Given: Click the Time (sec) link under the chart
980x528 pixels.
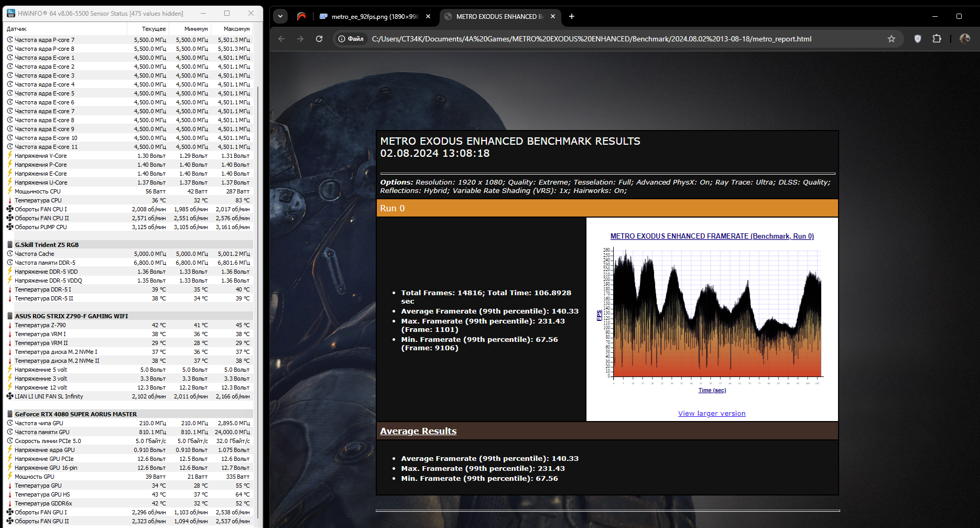Looking at the screenshot, I should (712, 390).
